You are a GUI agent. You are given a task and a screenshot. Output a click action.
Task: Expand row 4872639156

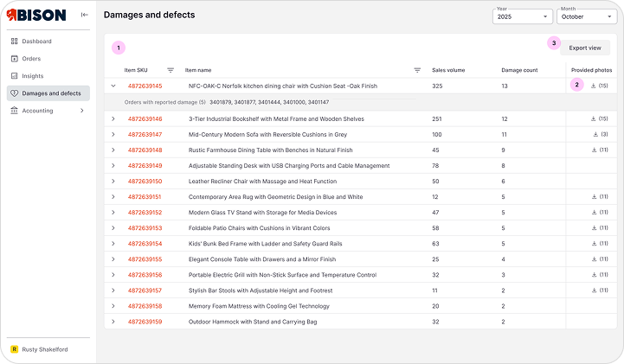point(113,275)
